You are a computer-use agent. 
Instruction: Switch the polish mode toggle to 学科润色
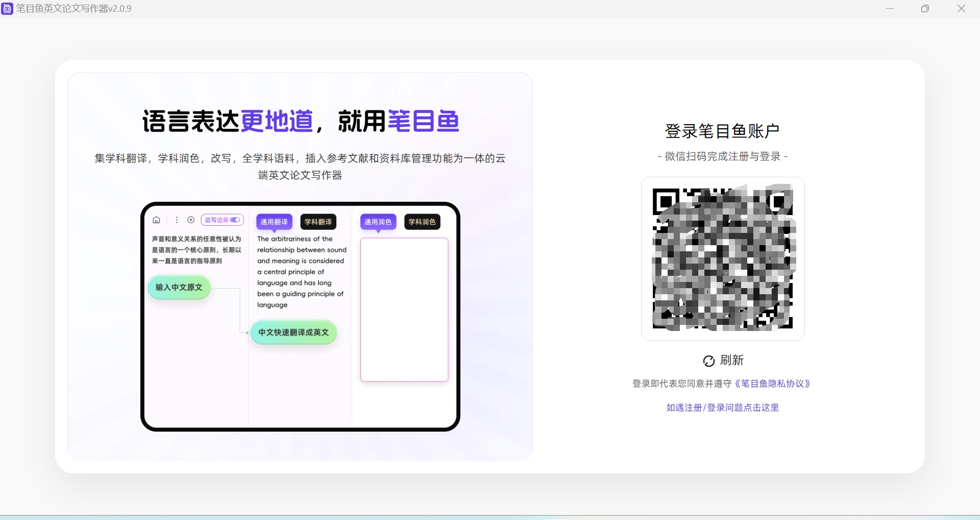(x=422, y=222)
